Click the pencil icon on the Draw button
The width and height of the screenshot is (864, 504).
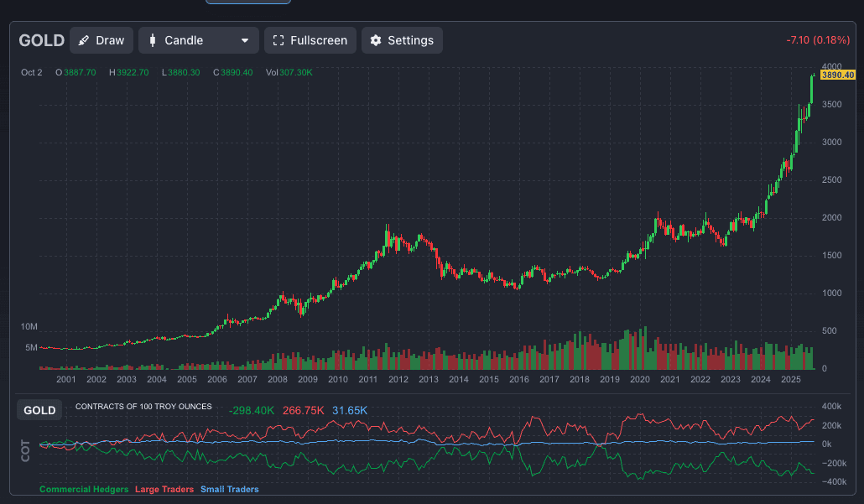coord(84,40)
